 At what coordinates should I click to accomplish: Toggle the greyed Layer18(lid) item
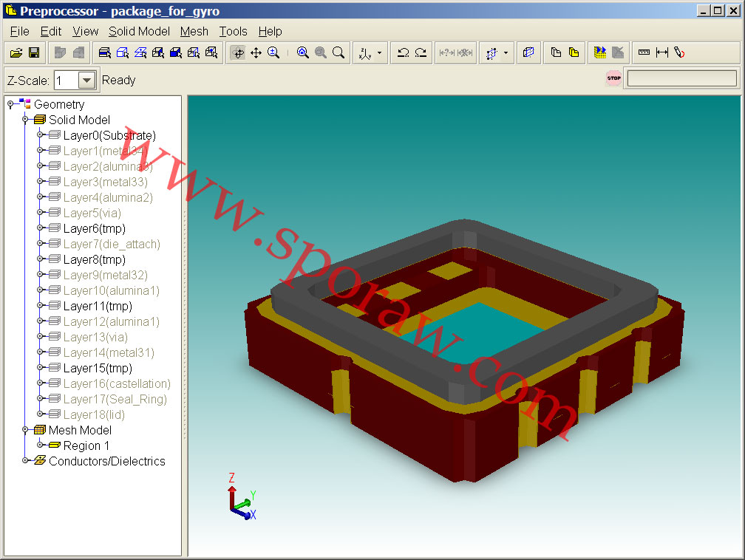pos(94,414)
